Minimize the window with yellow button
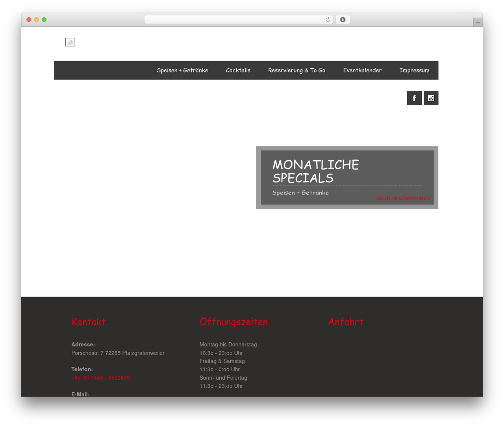The width and height of the screenshot is (504, 427). pos(36,20)
